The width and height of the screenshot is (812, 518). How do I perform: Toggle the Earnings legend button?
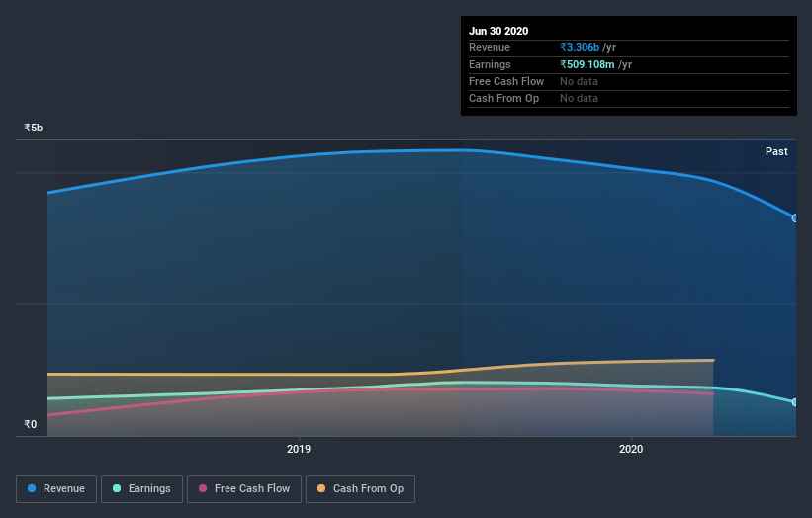[141, 489]
